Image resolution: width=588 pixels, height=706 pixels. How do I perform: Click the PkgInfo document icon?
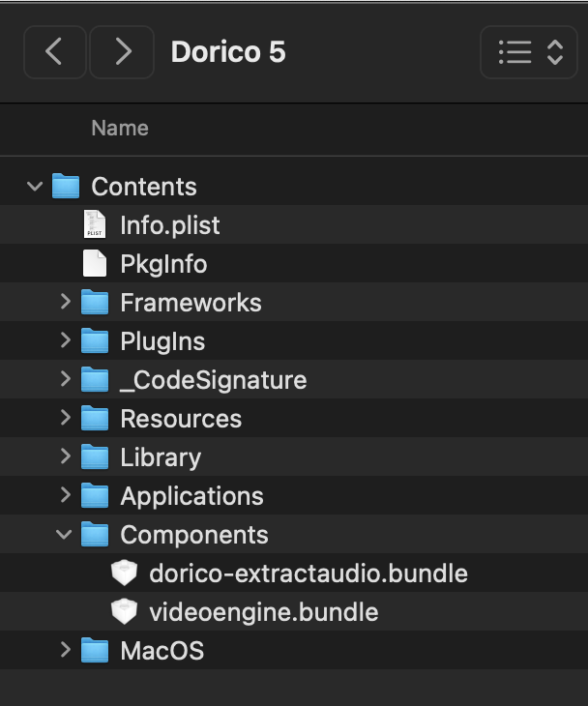click(x=95, y=264)
